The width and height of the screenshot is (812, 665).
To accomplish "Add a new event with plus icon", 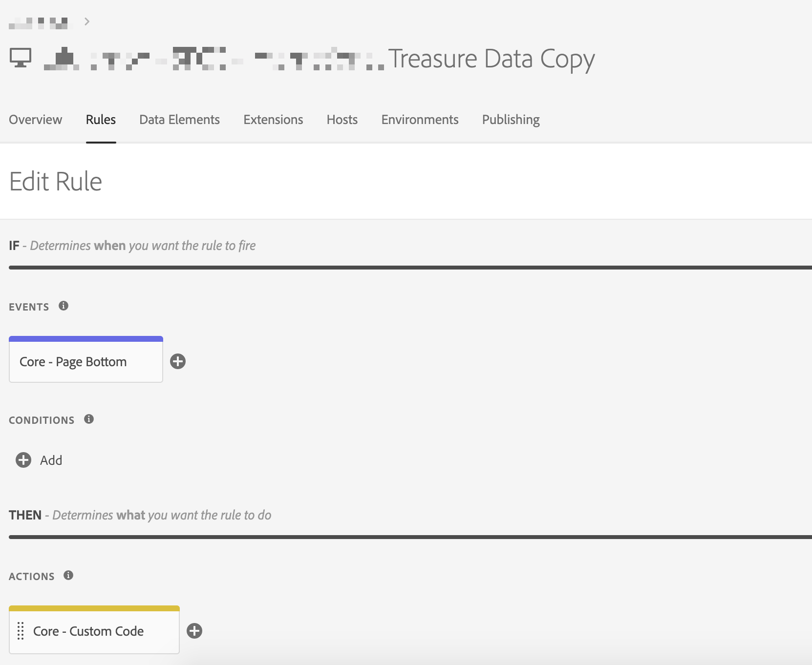I will tap(178, 362).
